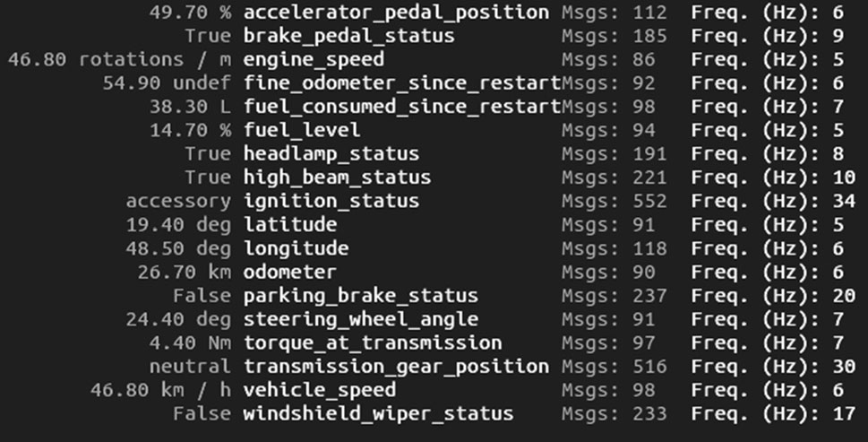Click the accelerator_pedal_position signal name
Image resolution: width=868 pixels, height=442 pixels.
pyautogui.click(x=396, y=13)
